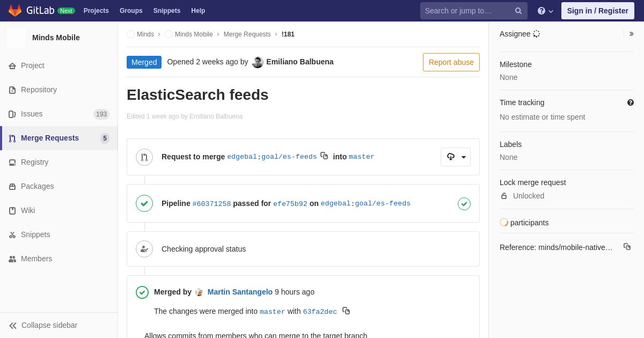Click 'No estimate or time spent' text
Screen dimensions: 644x338
pyautogui.click(x=542, y=117)
